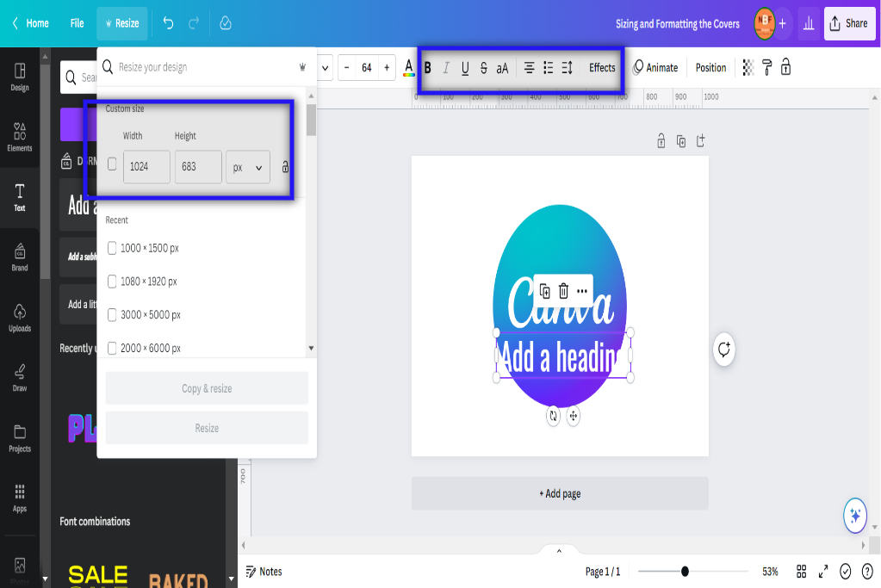The image size is (881, 588).
Task: Toggle the custom size checkbox
Action: tap(112, 164)
